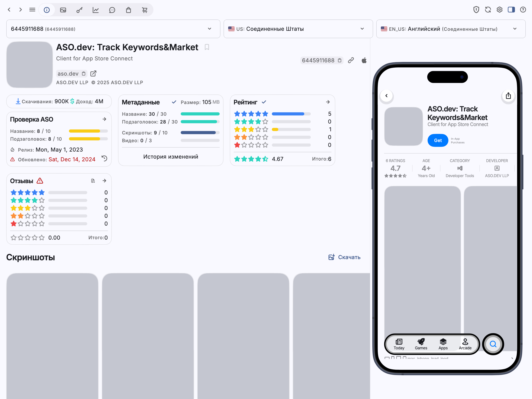Click the five-star rating progress bar
Image resolution: width=532 pixels, height=399 pixels.
click(291, 114)
